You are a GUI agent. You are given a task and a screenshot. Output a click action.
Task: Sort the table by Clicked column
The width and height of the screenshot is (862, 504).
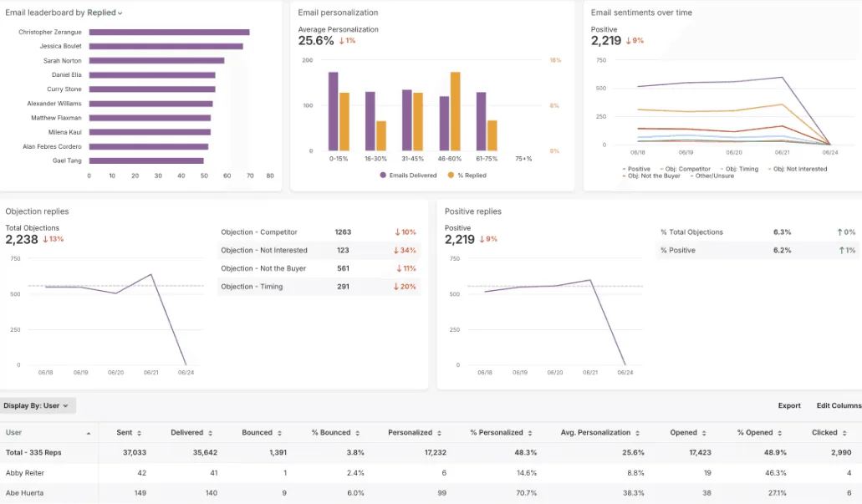(x=845, y=432)
